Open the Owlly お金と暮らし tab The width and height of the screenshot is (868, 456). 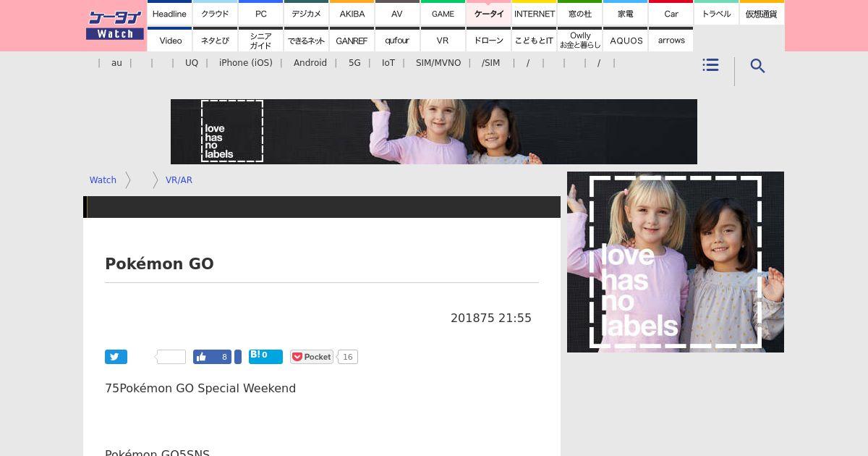pyautogui.click(x=580, y=40)
